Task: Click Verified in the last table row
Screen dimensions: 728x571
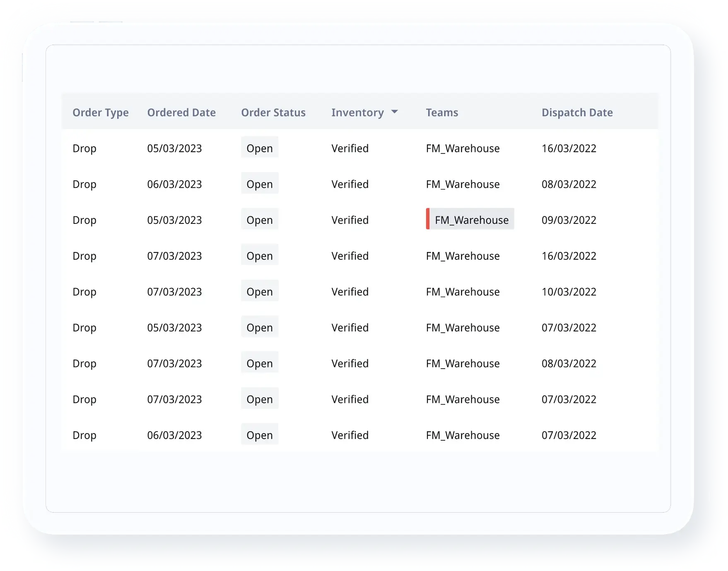Action: point(350,435)
